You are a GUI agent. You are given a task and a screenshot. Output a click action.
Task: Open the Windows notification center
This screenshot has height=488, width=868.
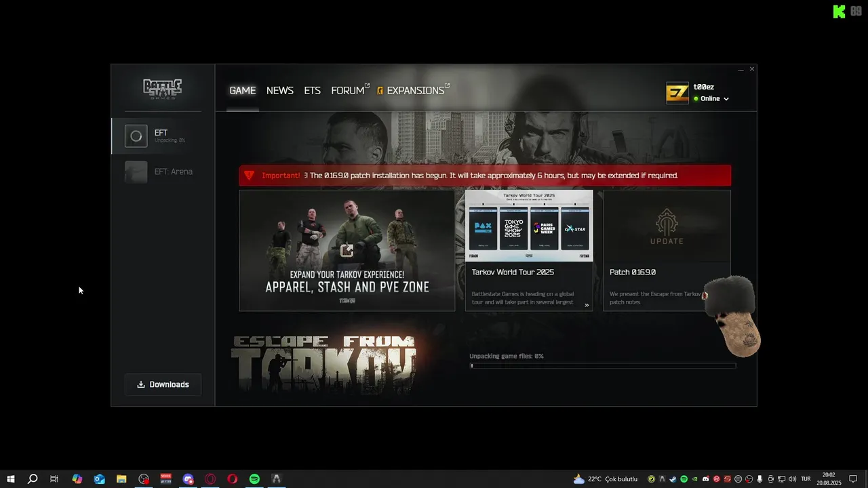pos(853,479)
